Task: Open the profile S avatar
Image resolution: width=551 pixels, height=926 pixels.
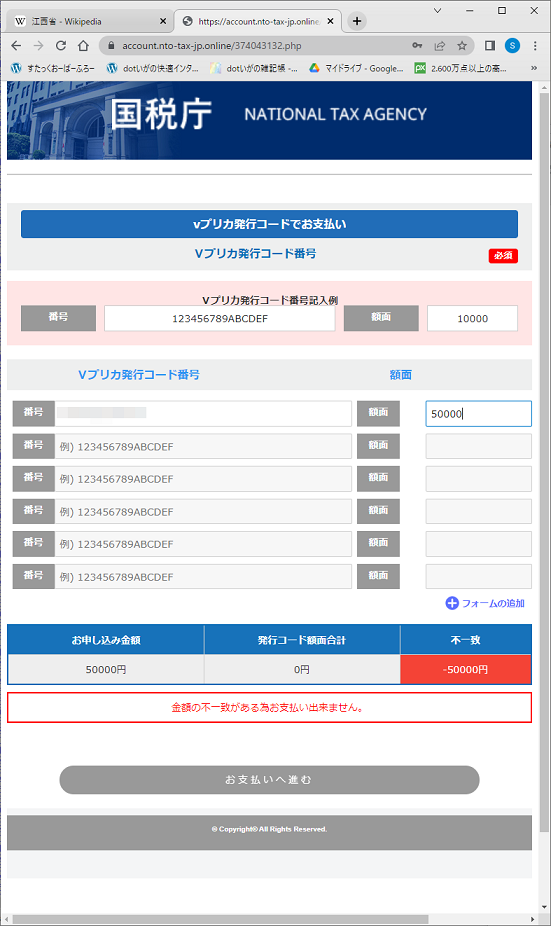Action: click(x=512, y=45)
